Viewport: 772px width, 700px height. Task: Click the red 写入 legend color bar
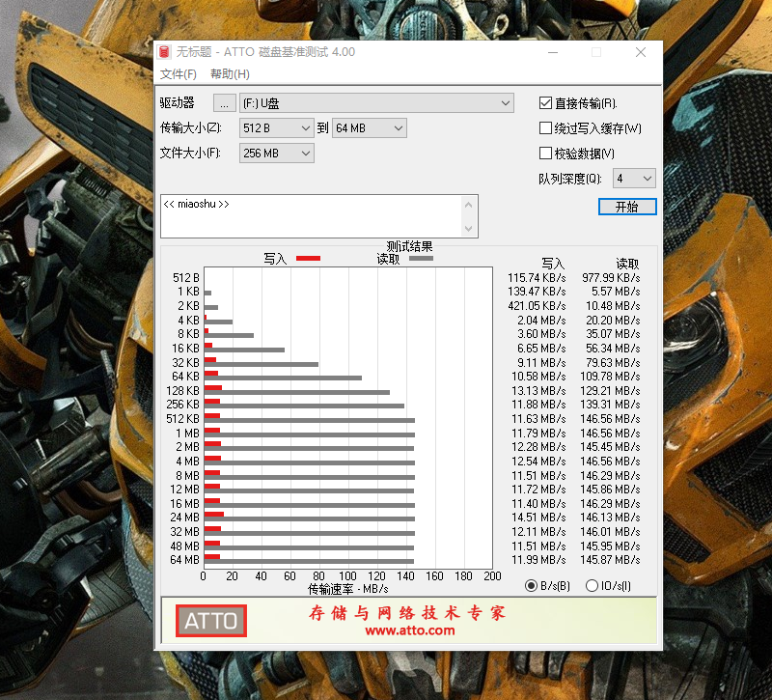309,258
